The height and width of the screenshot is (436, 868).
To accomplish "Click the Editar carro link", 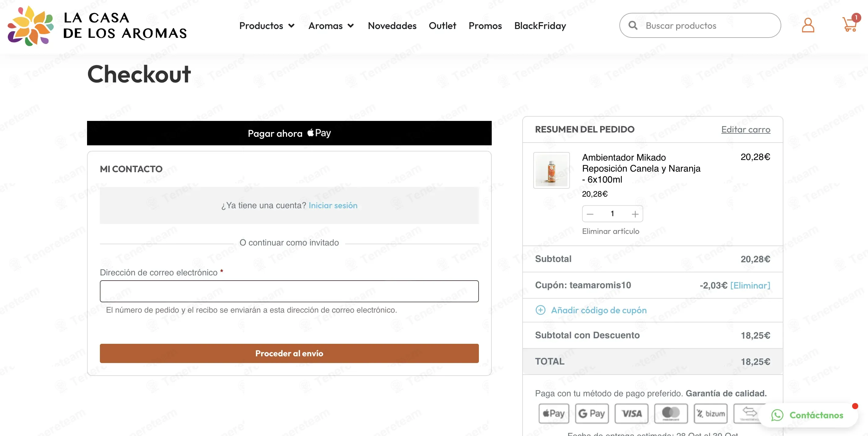I will pyautogui.click(x=746, y=129).
